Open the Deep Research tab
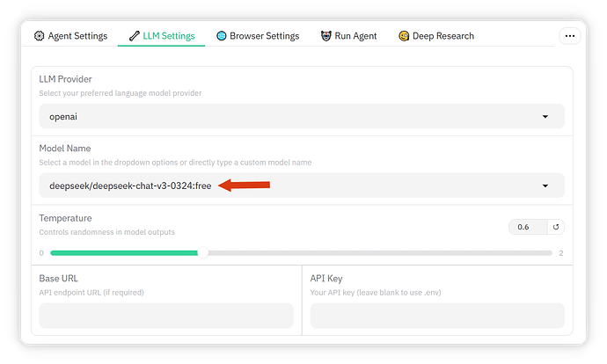Screen dimensions: 607x364 tap(436, 36)
